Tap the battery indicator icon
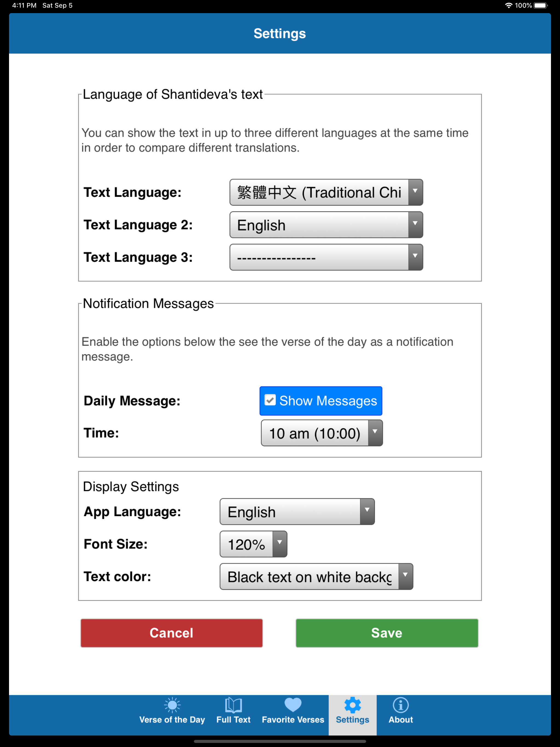The width and height of the screenshot is (560, 747). pyautogui.click(x=540, y=5)
